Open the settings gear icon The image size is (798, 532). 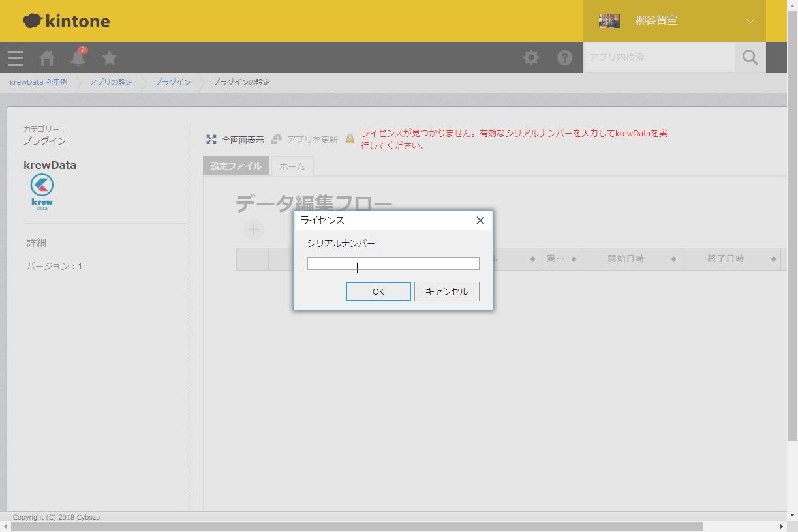click(531, 57)
